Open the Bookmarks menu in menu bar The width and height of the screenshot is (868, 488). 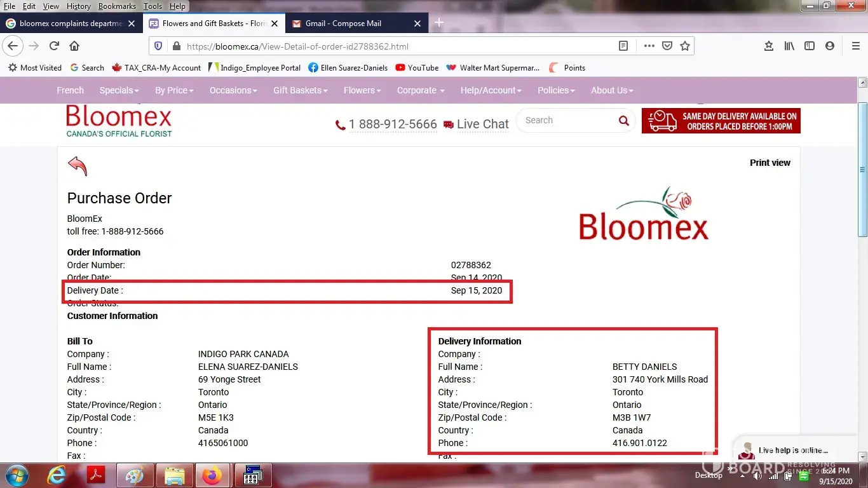coord(117,6)
